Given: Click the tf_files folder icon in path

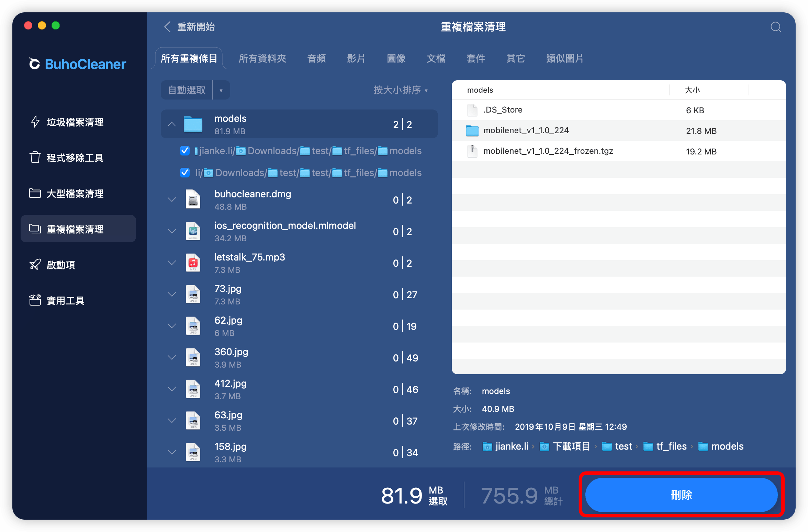Looking at the screenshot, I should [x=648, y=446].
